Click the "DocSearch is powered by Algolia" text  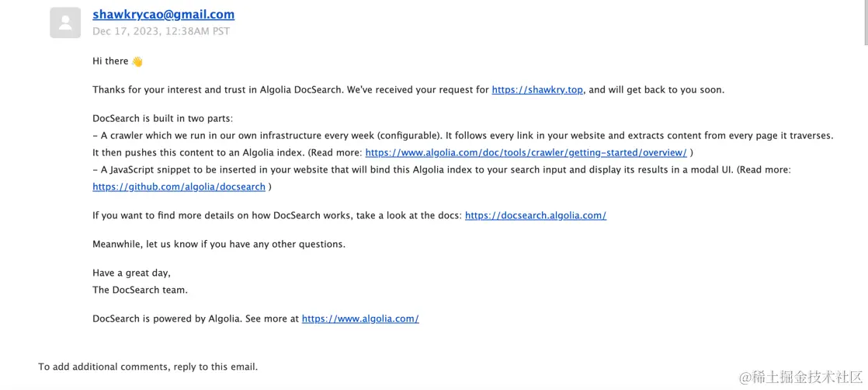pos(196,319)
